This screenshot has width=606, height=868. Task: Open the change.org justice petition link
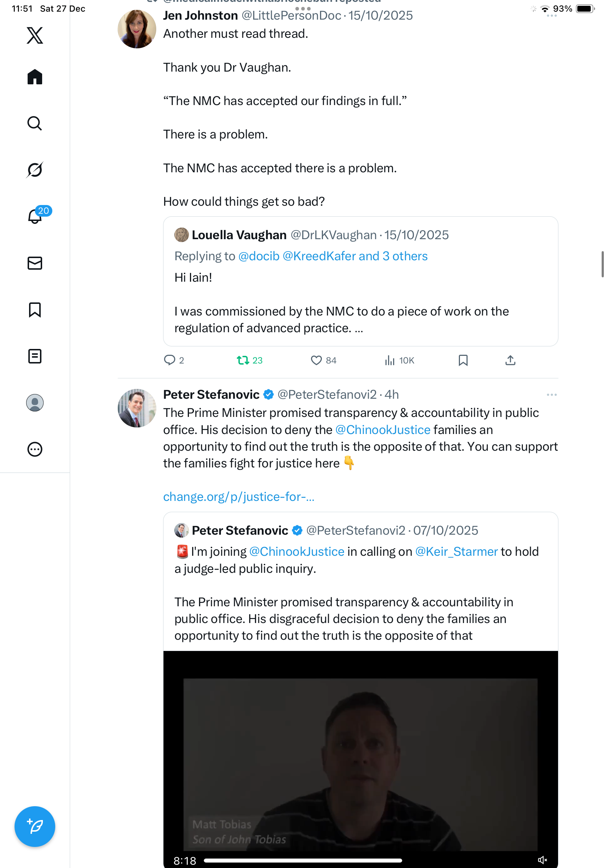pos(238,497)
